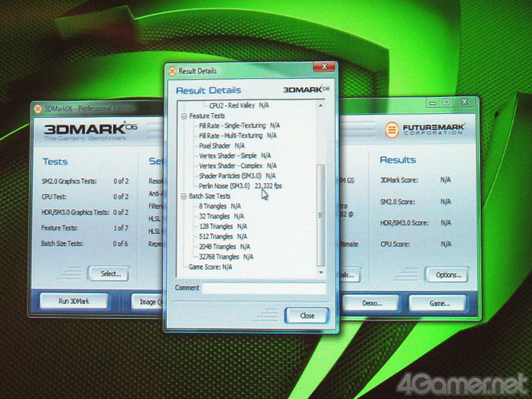Viewport: 532px width, 399px height.
Task: Close the Result Details dialog with X
Action: click(324, 66)
